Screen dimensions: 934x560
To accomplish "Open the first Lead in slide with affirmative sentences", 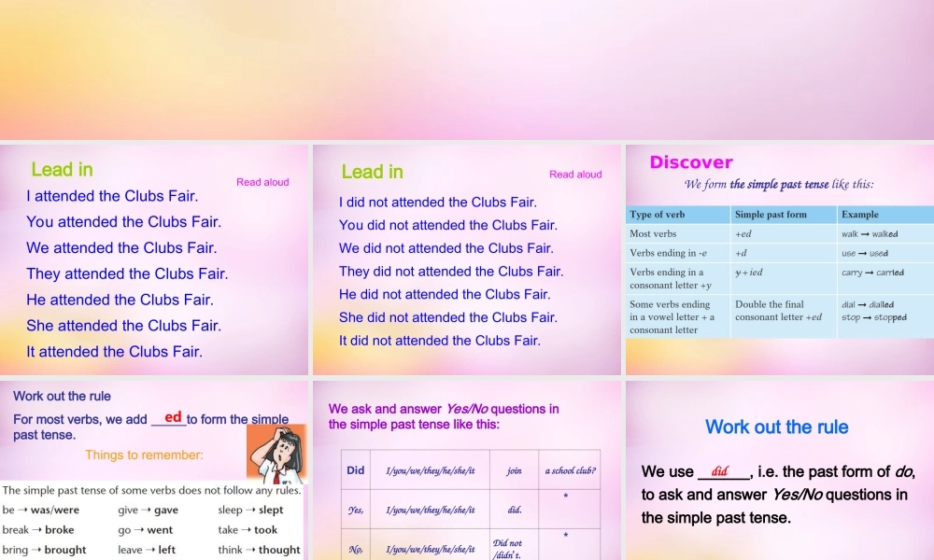I will (x=154, y=259).
